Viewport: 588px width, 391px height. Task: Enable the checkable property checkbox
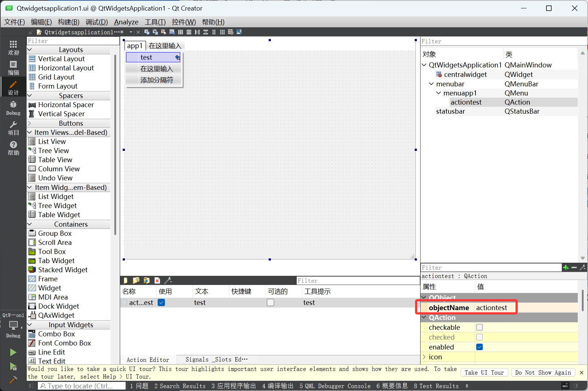click(480, 327)
